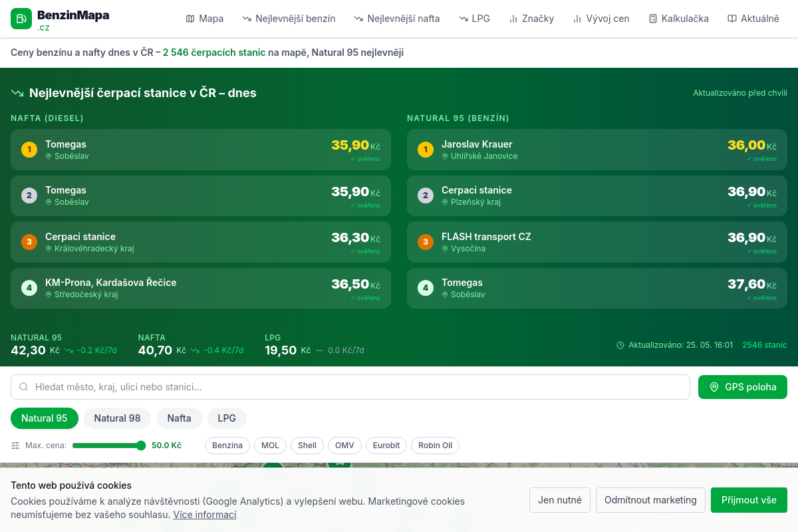Viewport: 798px width, 532px height.
Task: Click rank 4 badge beside KM-Prona
Action: coord(29,288)
